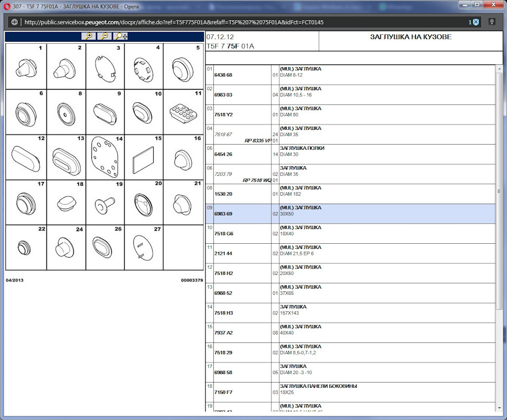Image resolution: width=507 pixels, height=420 pixels.
Task: Open the blocked content shield badge
Action: 474,22
